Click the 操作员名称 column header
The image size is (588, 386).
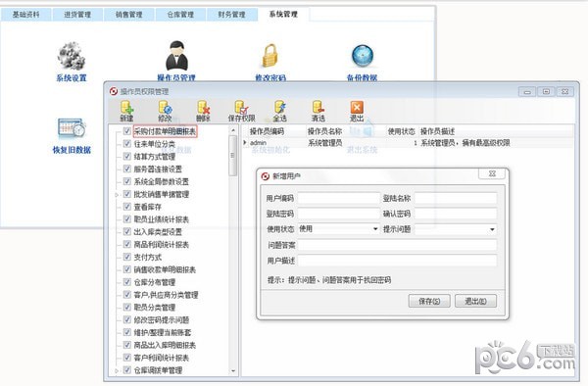click(x=324, y=131)
